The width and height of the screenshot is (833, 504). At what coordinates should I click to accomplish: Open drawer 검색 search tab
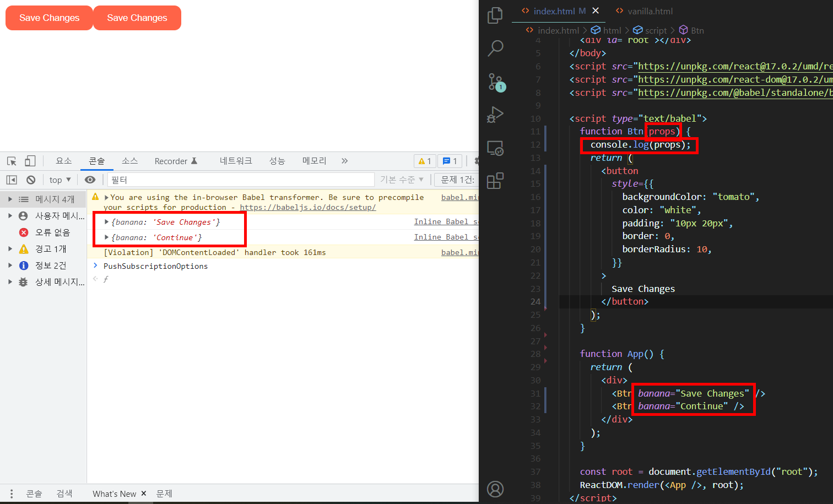[64, 494]
